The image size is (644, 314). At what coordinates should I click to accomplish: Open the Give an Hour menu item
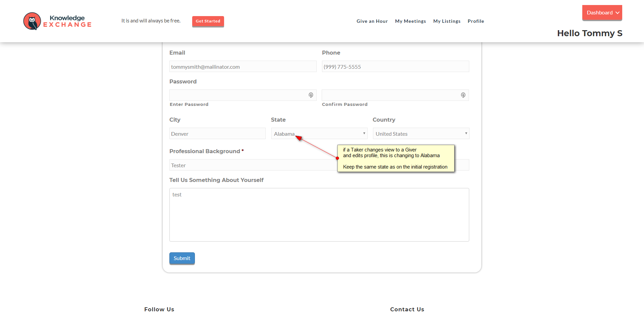coord(372,21)
